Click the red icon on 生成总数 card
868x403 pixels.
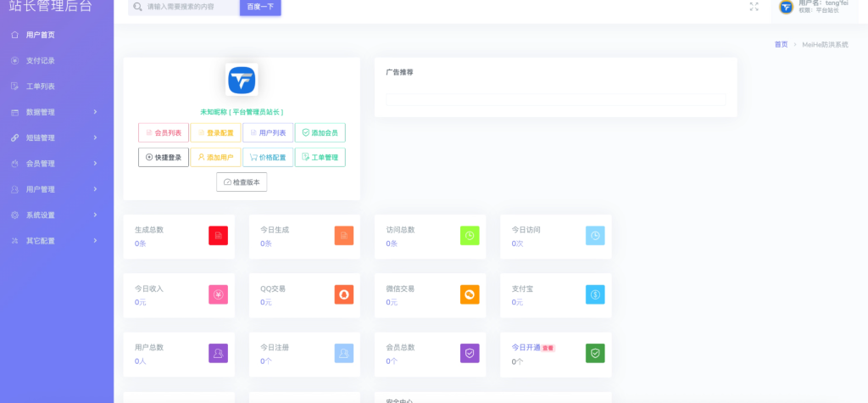(x=219, y=236)
